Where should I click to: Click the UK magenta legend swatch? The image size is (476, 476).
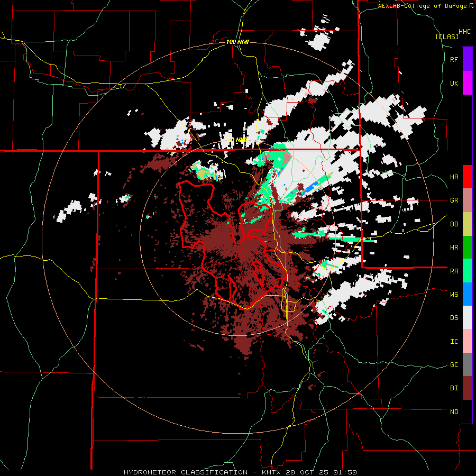pos(467,83)
